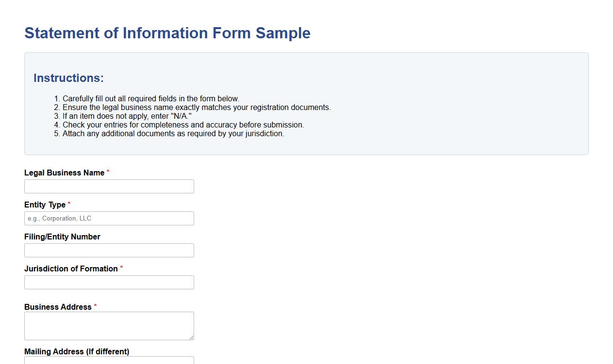
Task: Click the Jurisdiction of Formation label
Action: click(70, 269)
